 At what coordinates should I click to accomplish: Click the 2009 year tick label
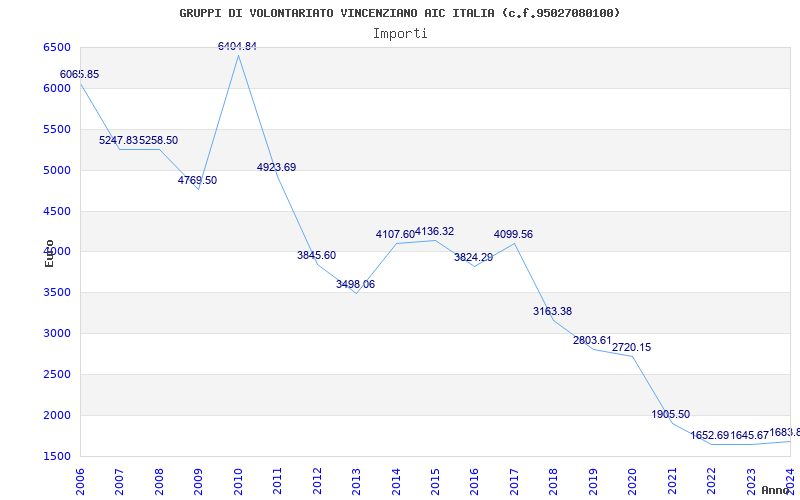coord(198,482)
